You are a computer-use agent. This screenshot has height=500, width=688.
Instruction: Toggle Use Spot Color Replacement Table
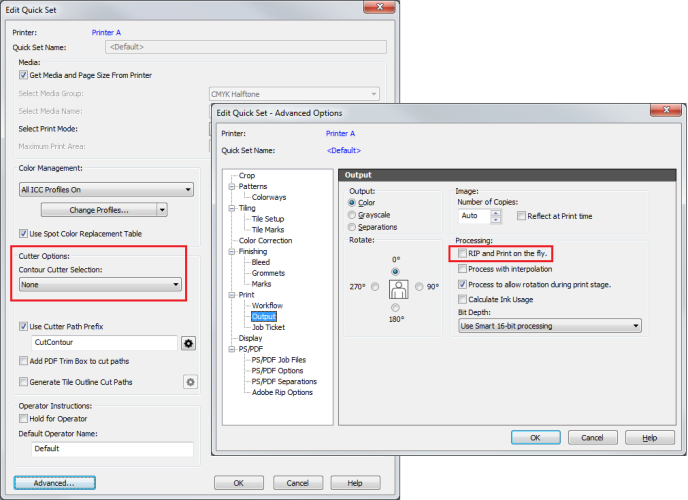(24, 233)
